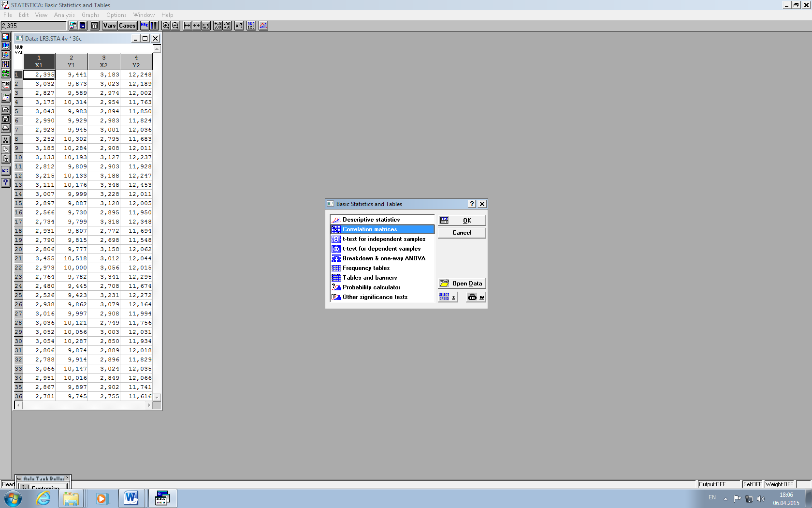812x508 pixels.
Task: Open the Module Switcher toolbar icon
Action: click(73, 26)
